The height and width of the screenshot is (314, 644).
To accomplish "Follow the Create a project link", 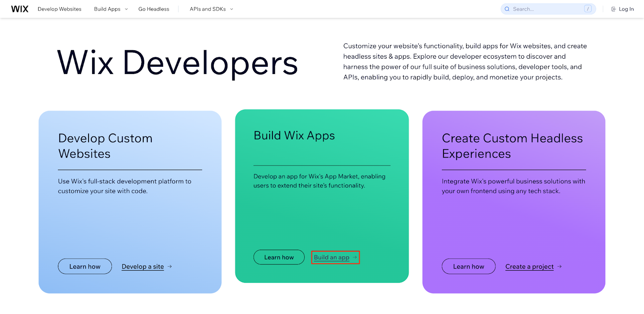I will [529, 267].
